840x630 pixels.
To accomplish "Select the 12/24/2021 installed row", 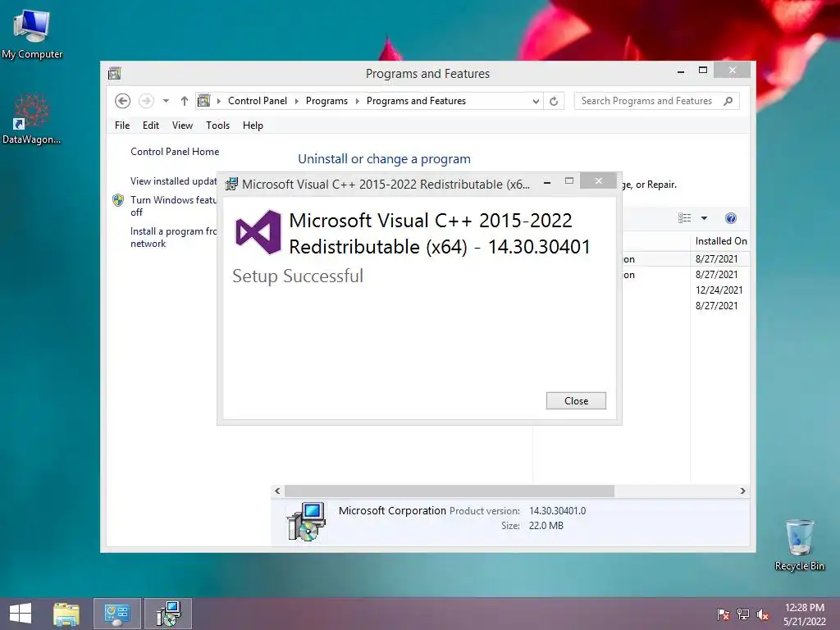I will [719, 290].
